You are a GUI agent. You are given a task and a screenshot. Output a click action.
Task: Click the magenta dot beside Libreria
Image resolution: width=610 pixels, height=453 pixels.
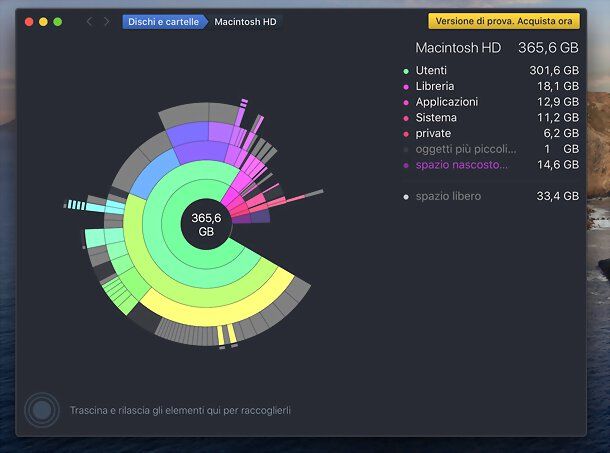[x=406, y=87]
